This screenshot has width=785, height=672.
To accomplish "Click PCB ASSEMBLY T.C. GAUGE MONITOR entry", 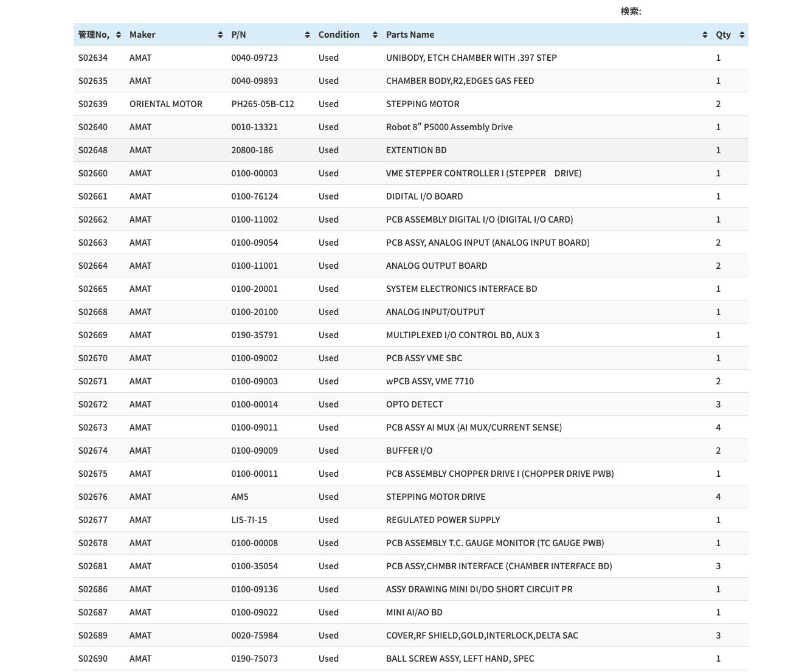I will pos(495,543).
